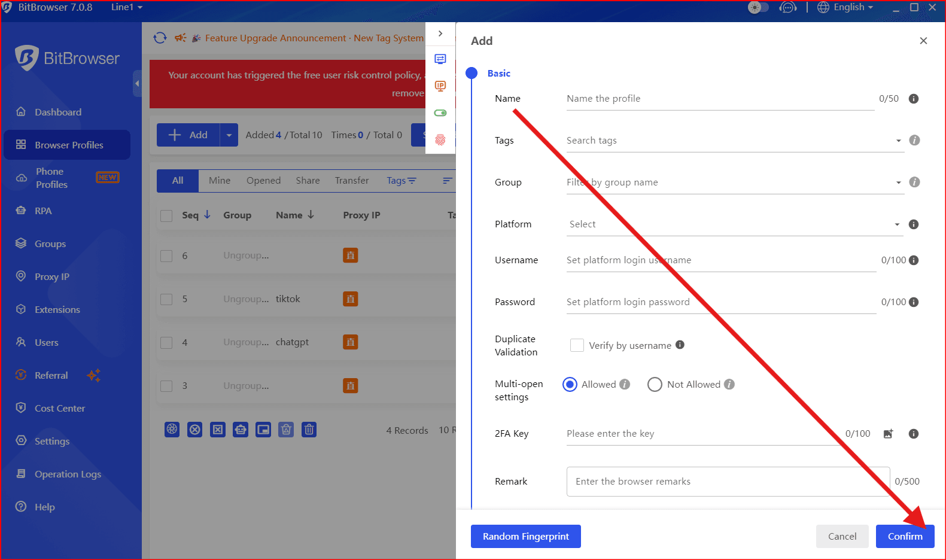Click the 2FA key image upload icon
This screenshot has height=560, width=946.
888,434
